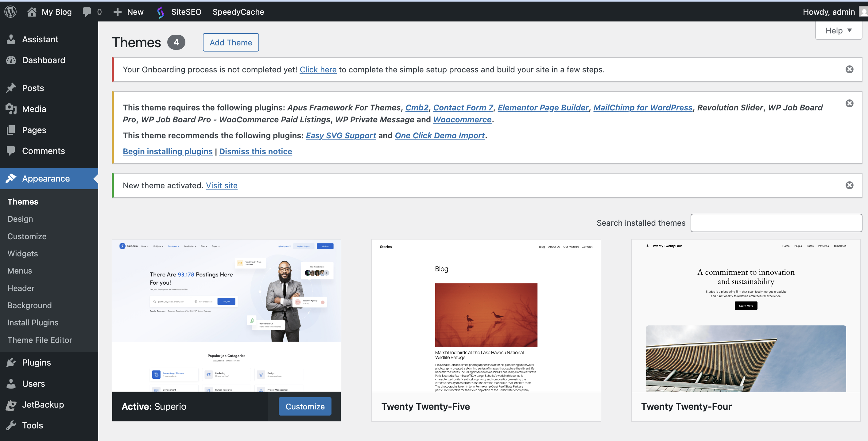Select Theme File Editor submenu item
Screen dimensions: 868x441
pos(40,340)
